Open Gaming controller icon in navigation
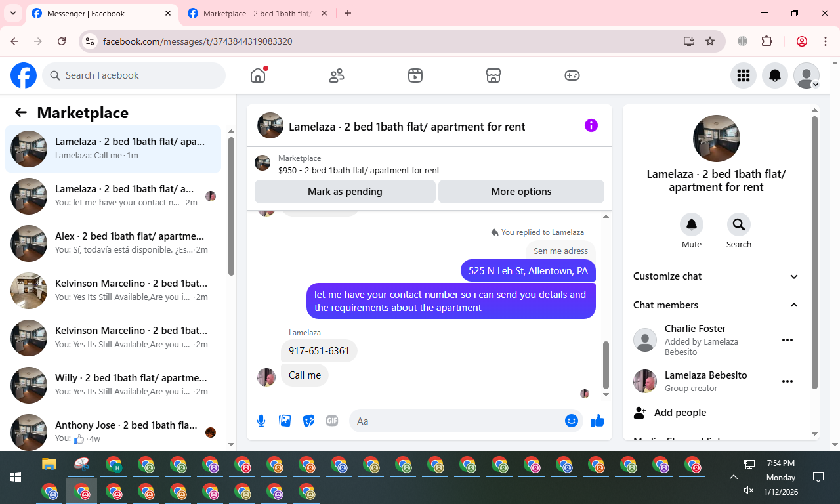The height and width of the screenshot is (504, 840). click(x=572, y=75)
